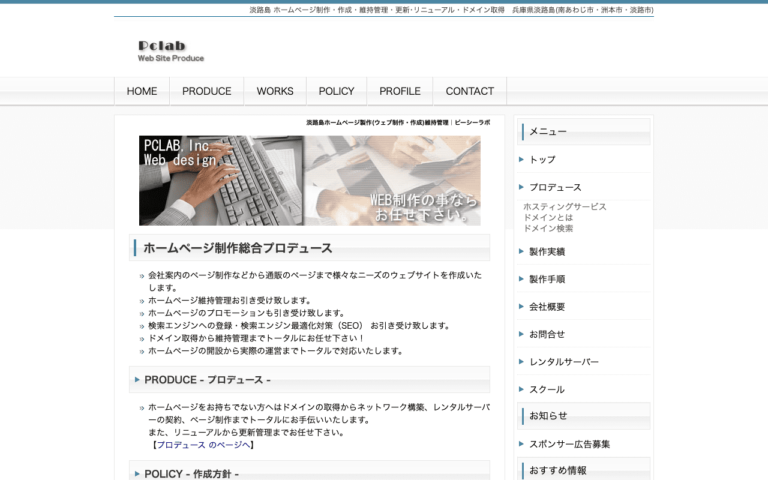
Task: Open the レンタルサーバー sidebar link
Action: pos(564,362)
